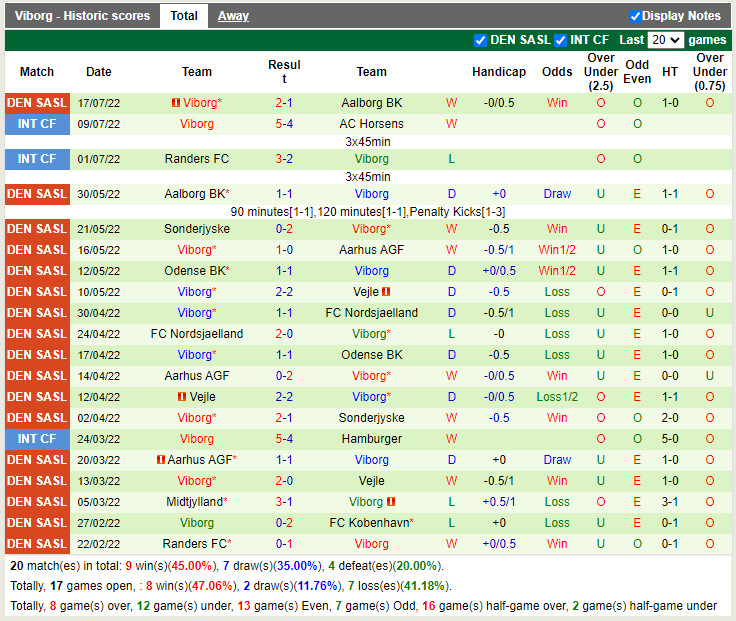Click the Win1/2 odds on 16/05/22 row
The width and height of the screenshot is (736, 621).
[x=557, y=250]
